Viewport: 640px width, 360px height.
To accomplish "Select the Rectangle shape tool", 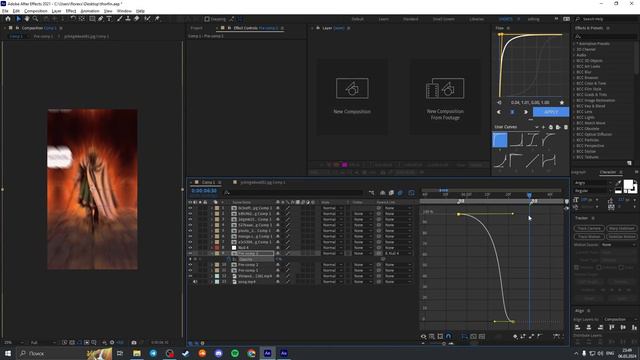I will [92, 19].
